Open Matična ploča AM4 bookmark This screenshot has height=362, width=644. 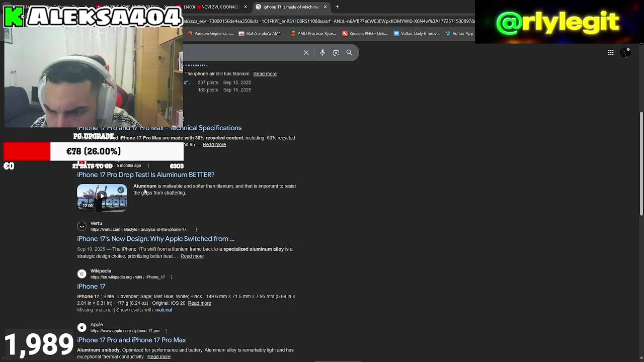(x=261, y=34)
